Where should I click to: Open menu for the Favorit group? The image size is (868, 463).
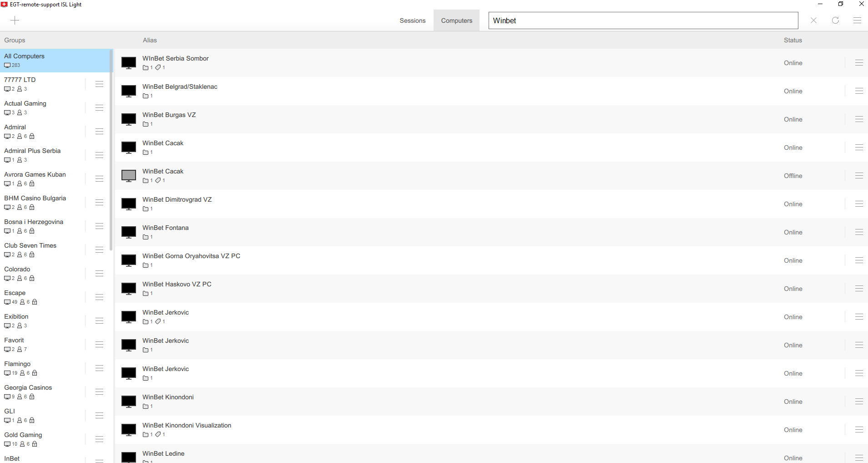coord(99,345)
